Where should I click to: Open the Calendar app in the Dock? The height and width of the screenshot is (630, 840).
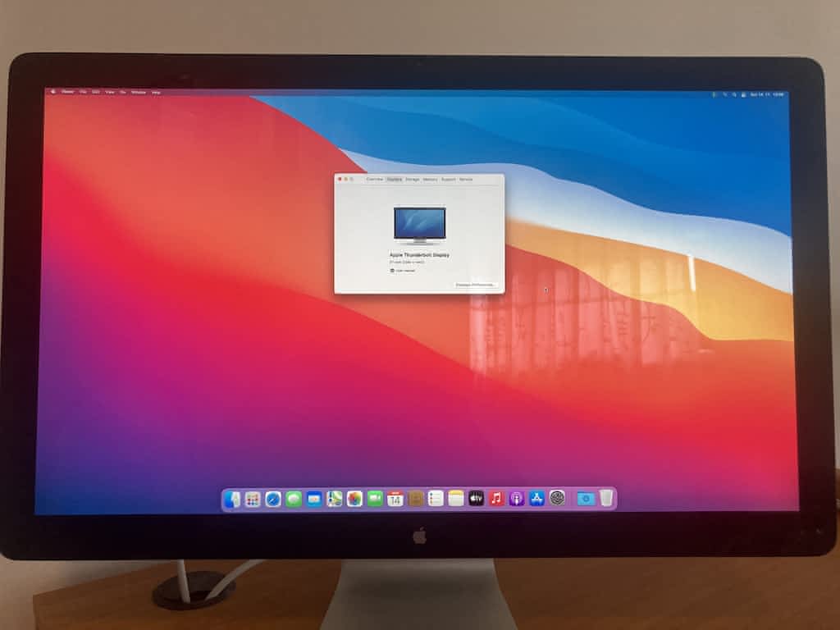point(395,500)
